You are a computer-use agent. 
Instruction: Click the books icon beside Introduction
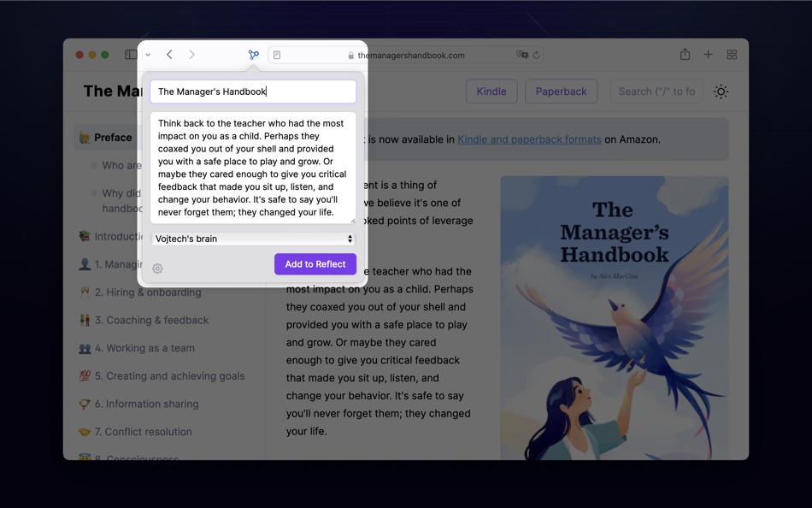coord(85,236)
